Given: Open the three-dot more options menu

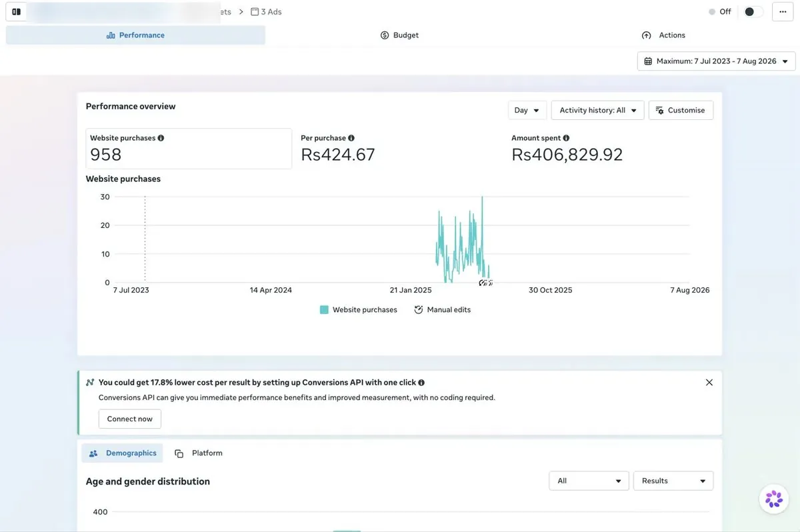Looking at the screenshot, I should point(783,12).
